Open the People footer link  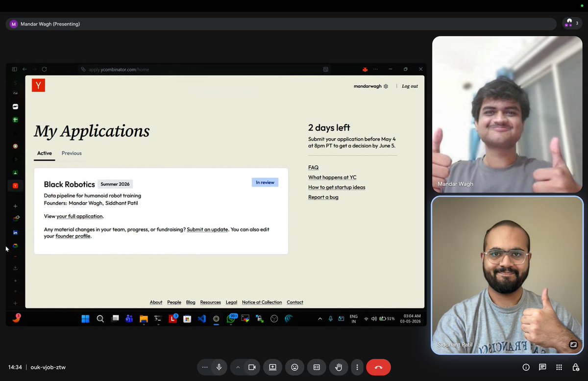tap(174, 302)
